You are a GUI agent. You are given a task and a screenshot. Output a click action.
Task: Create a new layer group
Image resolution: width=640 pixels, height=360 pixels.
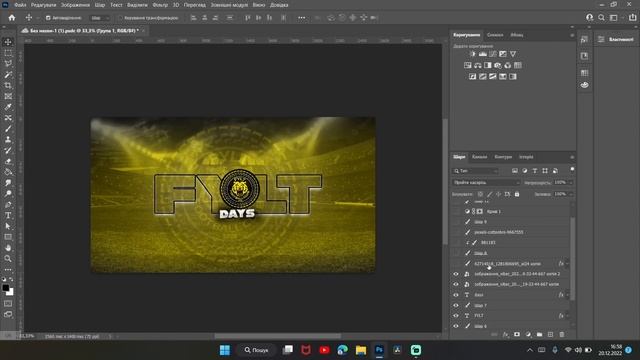(539, 334)
